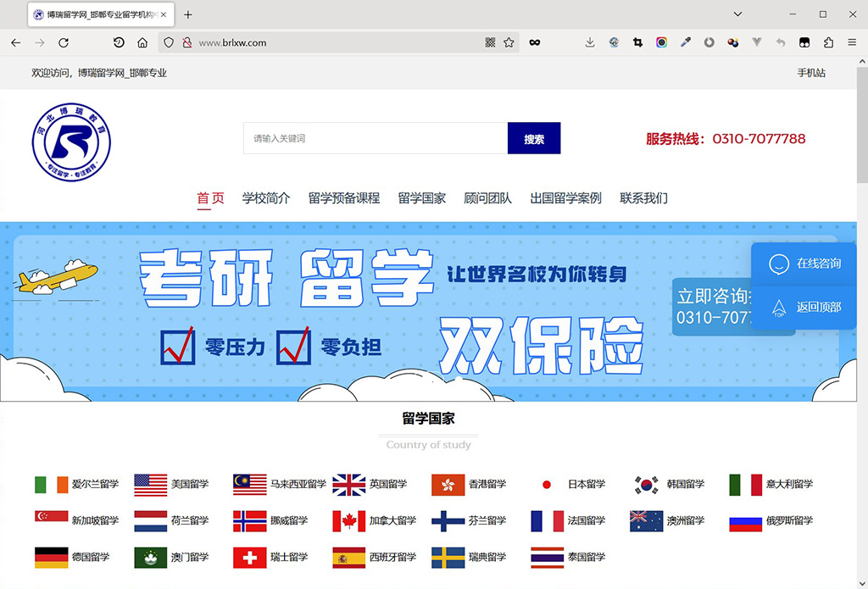Open the 学校简介 navigation item
Viewport: 868px width, 589px height.
[x=265, y=197]
